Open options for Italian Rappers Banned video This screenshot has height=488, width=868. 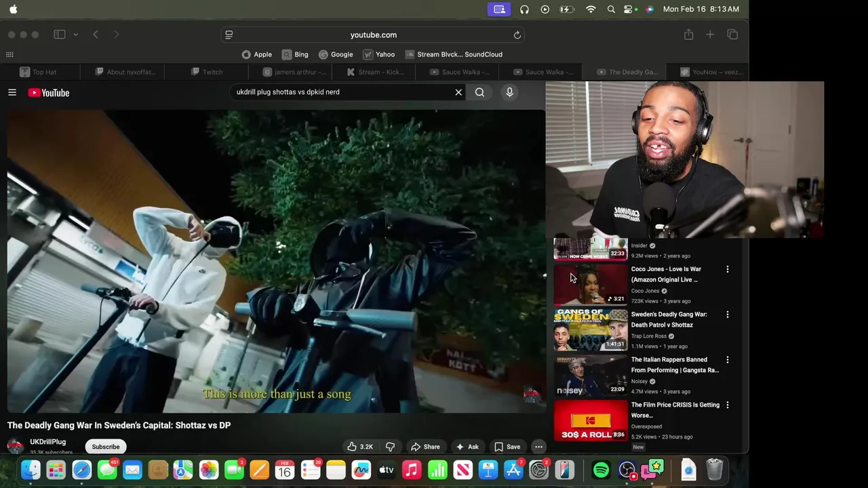click(728, 360)
